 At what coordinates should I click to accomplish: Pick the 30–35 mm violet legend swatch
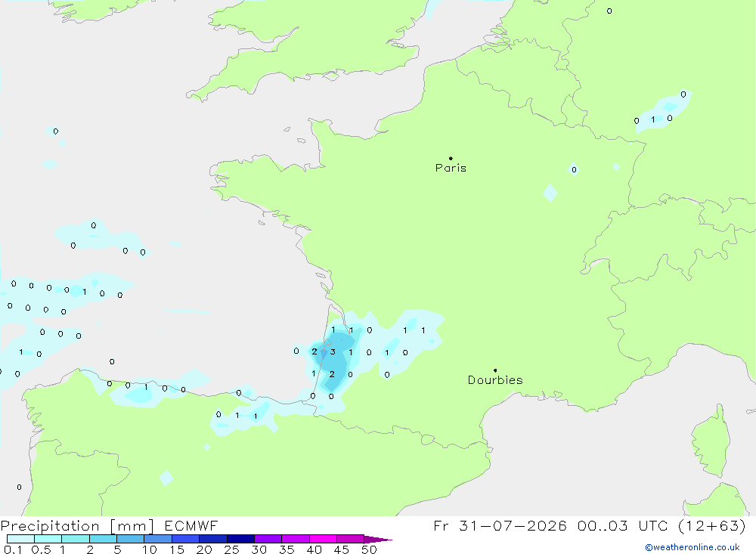268,539
